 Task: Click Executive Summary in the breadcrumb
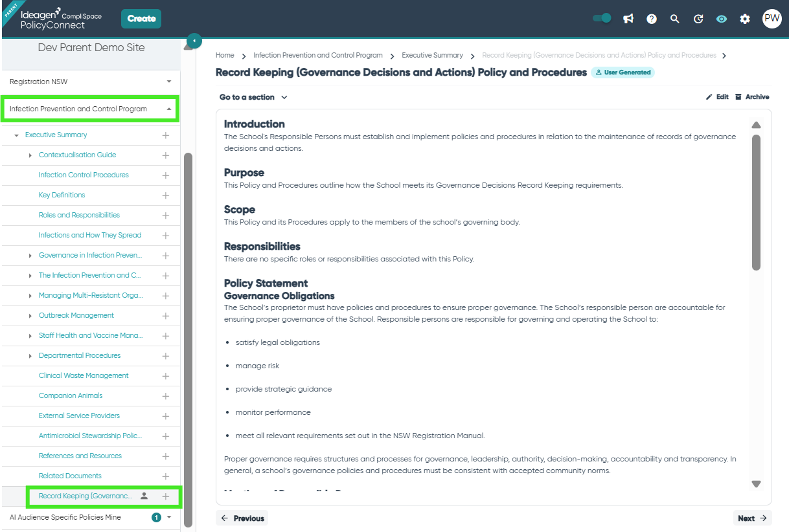(432, 55)
